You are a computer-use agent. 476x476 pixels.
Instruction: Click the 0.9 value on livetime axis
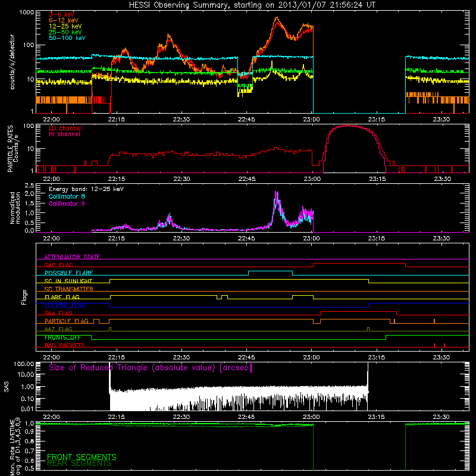click(x=29, y=433)
